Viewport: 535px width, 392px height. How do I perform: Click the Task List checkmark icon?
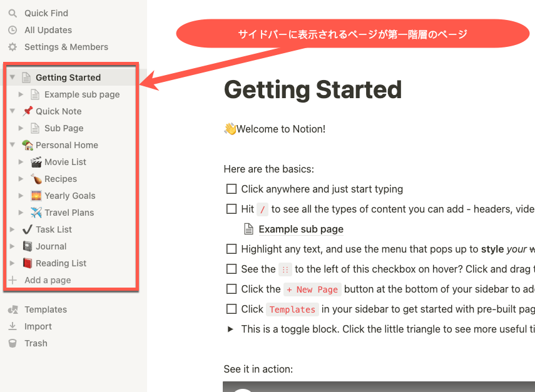tap(28, 229)
